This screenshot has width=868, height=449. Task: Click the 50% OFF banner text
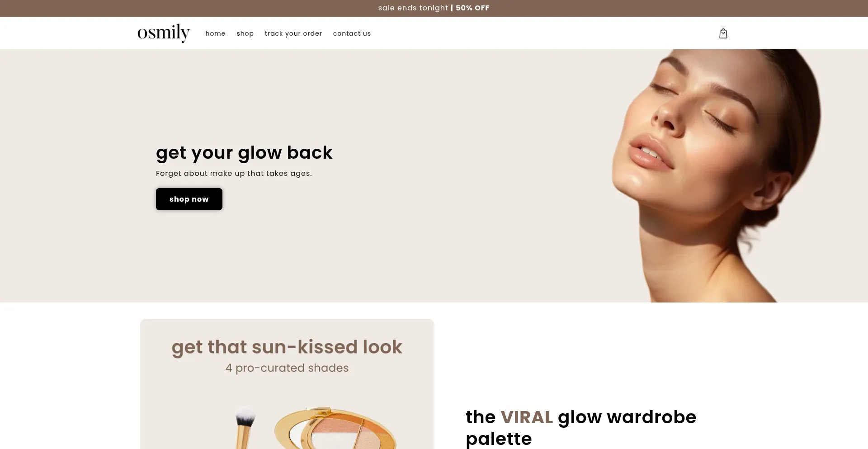472,8
